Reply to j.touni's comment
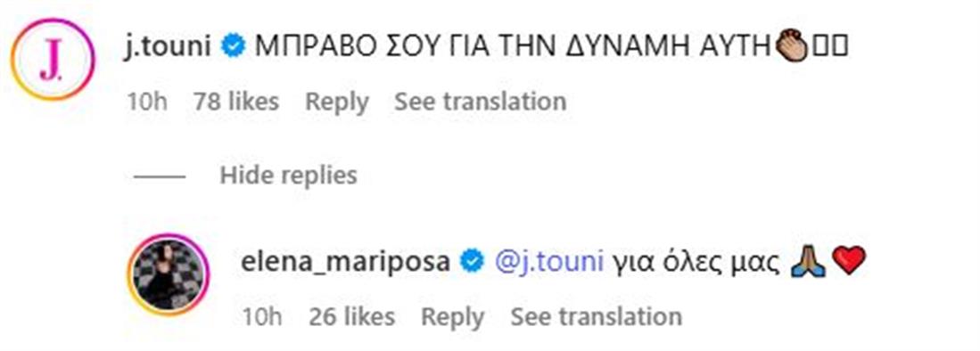980x351 pixels. (x=336, y=102)
